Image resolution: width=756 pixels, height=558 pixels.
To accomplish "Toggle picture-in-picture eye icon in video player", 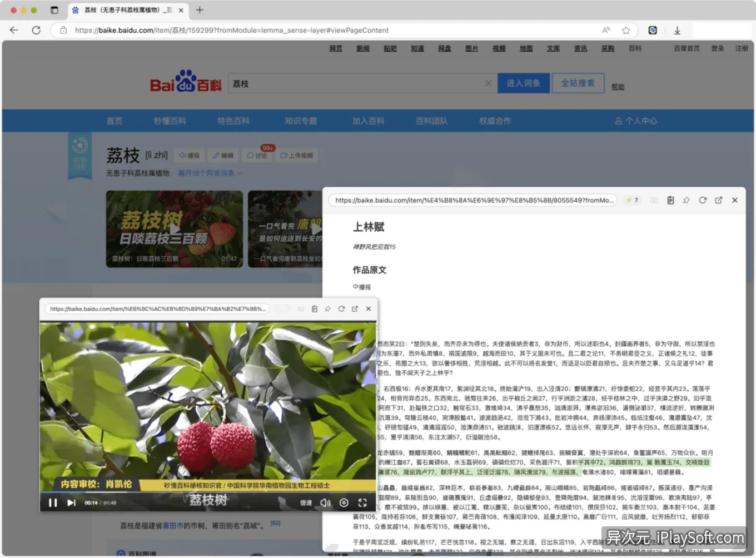I will pos(344,502).
